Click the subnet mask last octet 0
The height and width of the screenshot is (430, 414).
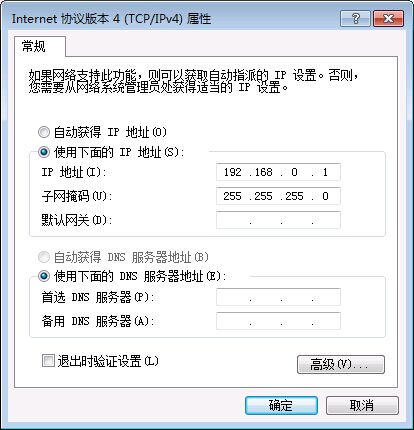point(325,196)
